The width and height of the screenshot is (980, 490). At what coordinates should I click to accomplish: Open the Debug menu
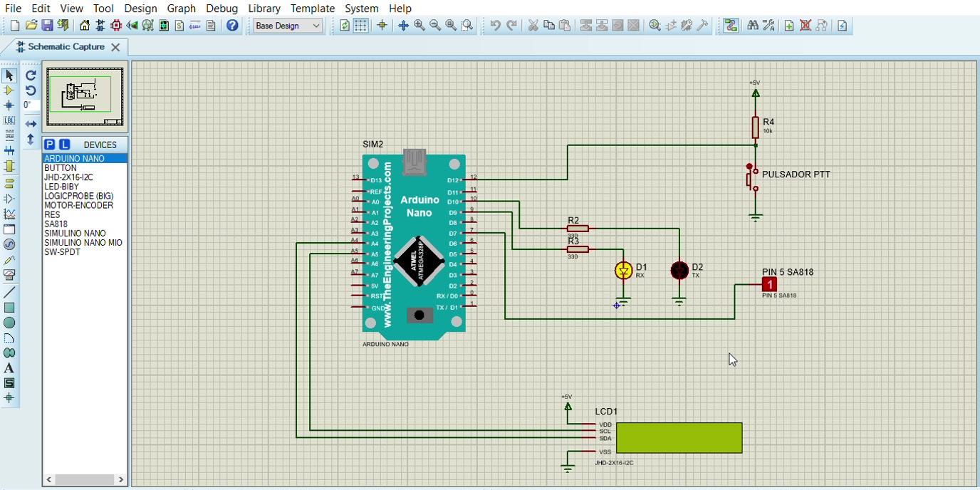coord(222,9)
